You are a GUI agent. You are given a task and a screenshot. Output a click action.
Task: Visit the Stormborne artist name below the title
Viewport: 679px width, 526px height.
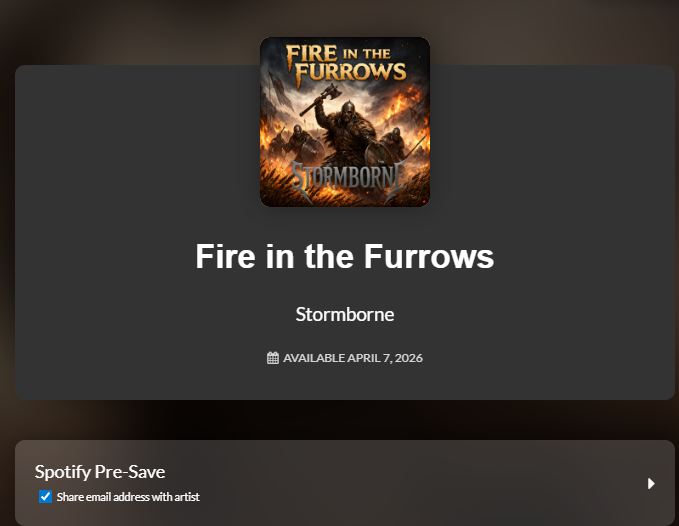pyautogui.click(x=345, y=314)
